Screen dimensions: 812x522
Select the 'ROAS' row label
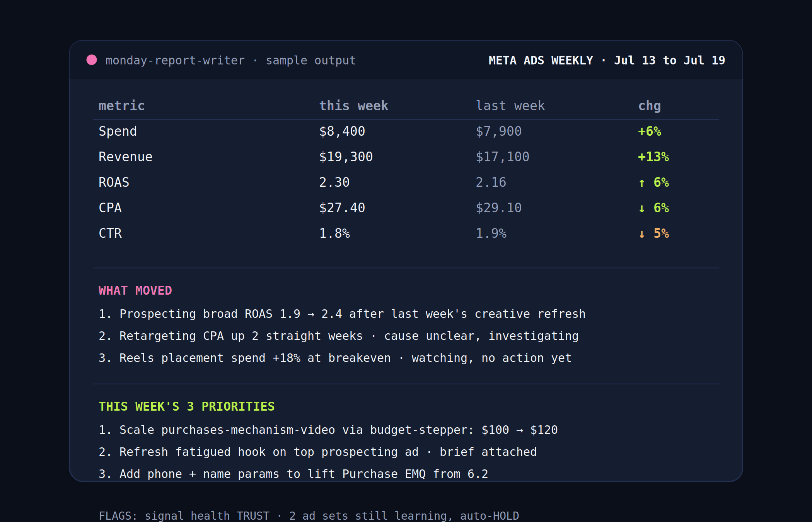pos(114,182)
